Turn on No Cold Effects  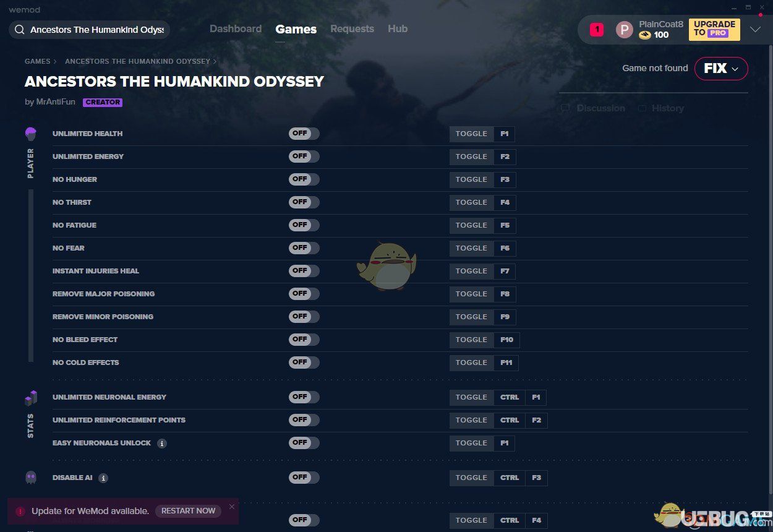coord(304,363)
